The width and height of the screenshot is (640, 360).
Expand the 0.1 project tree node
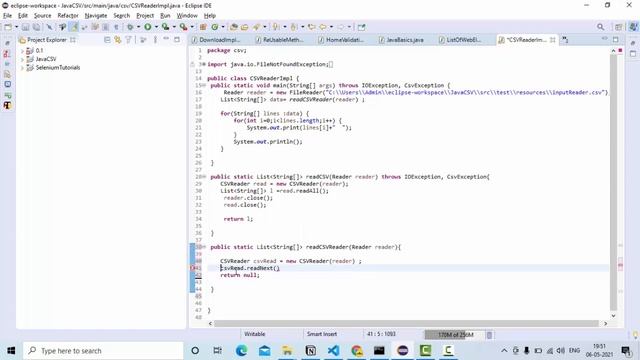22,51
